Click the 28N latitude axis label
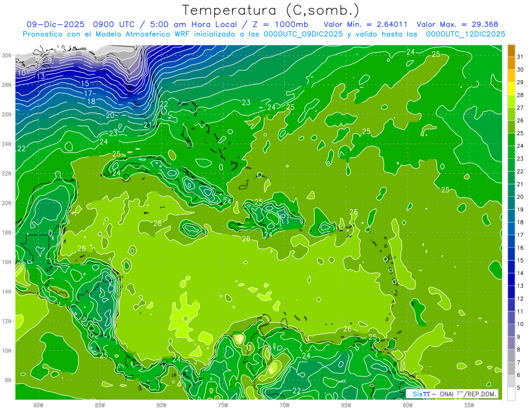The width and height of the screenshot is (532, 411). (7, 85)
